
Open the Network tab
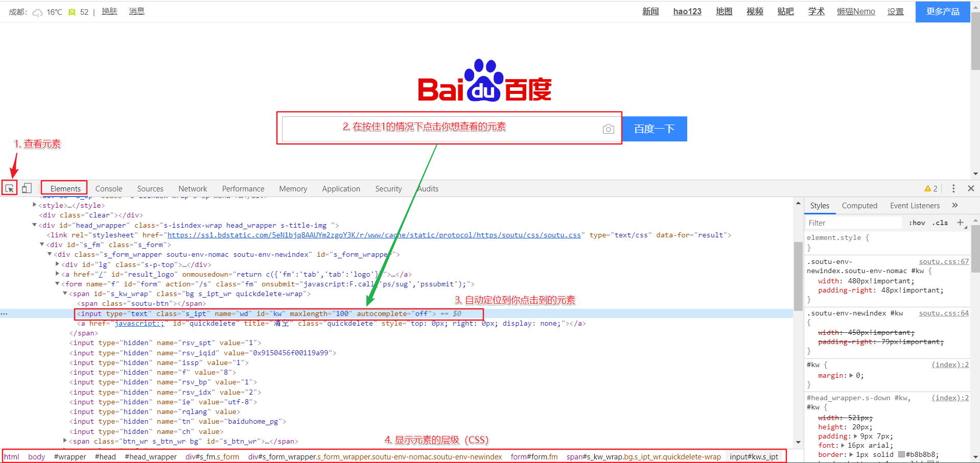coord(193,188)
